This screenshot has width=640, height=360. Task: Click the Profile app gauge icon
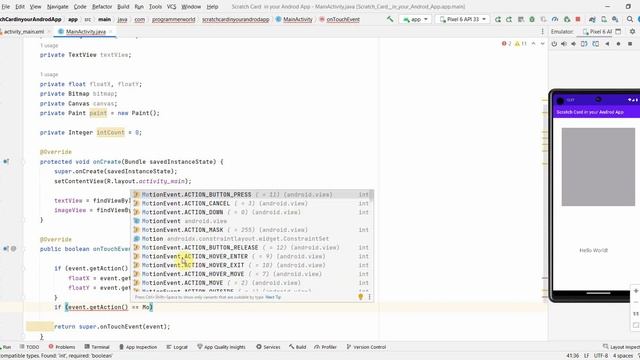(555, 19)
